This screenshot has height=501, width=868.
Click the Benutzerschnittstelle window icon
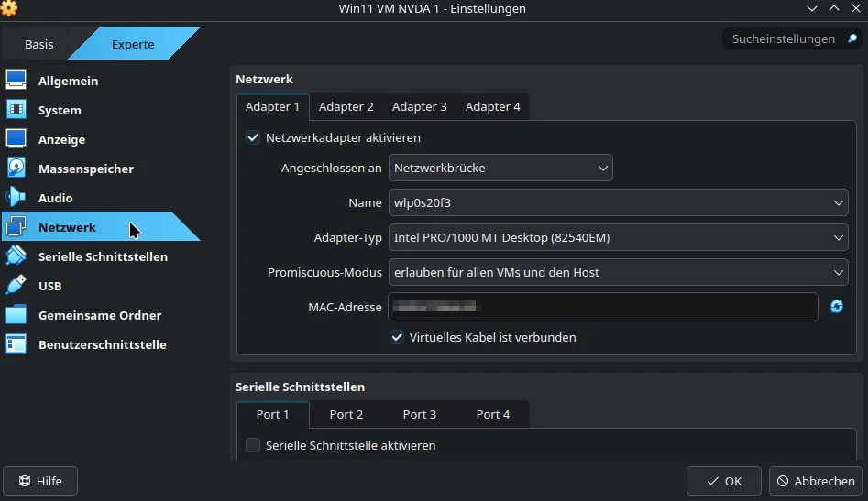tap(16, 344)
